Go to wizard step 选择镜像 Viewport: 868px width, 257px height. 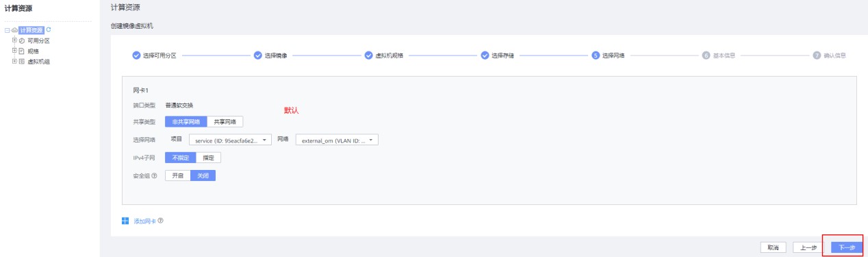276,56
